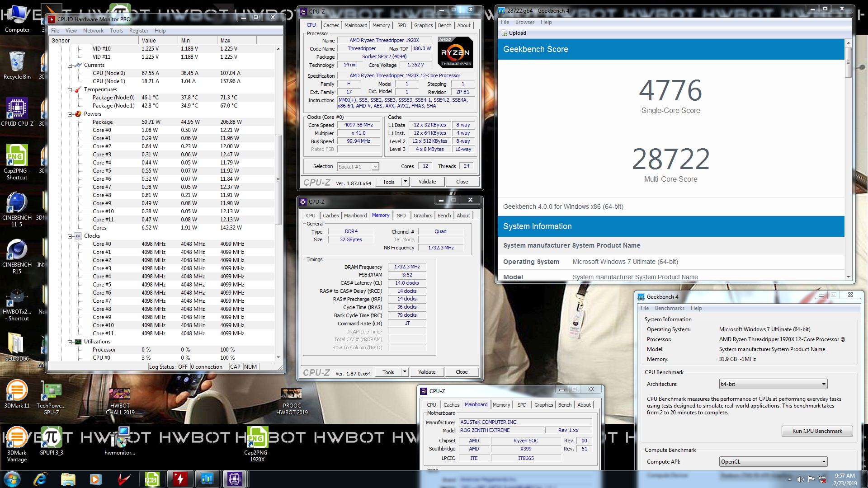The height and width of the screenshot is (488, 868).
Task: Collapse the Currents tree node in HWMonitor
Action: (70, 66)
